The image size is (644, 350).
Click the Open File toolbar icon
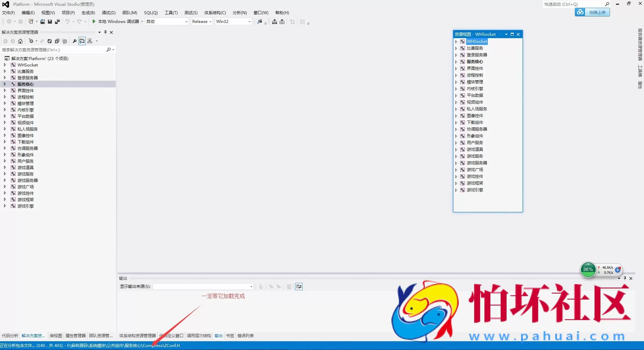coord(43,22)
